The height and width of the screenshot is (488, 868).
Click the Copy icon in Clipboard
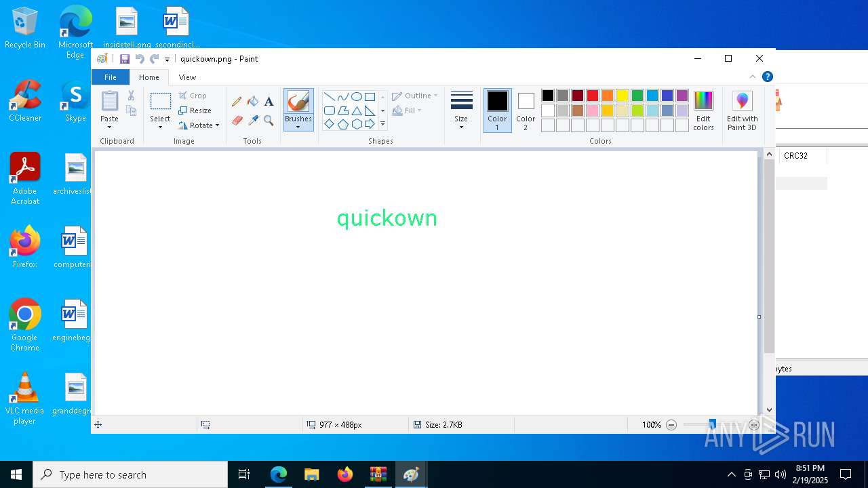tap(131, 110)
